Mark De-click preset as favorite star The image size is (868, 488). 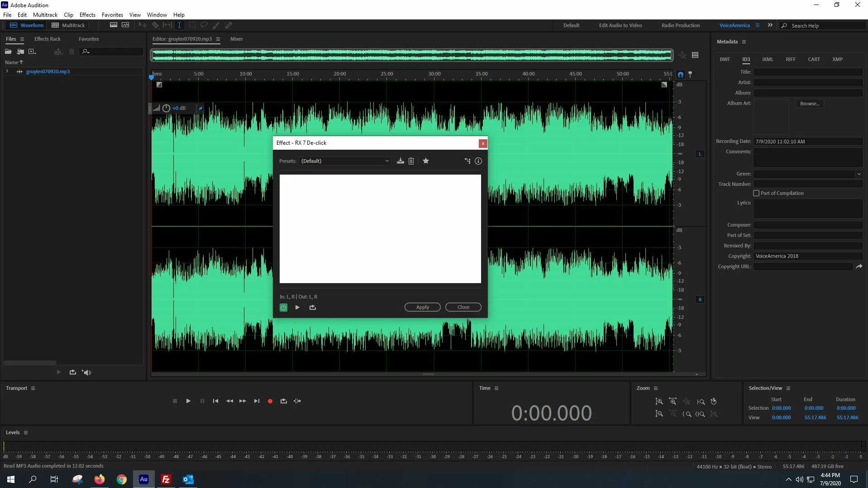[426, 161]
